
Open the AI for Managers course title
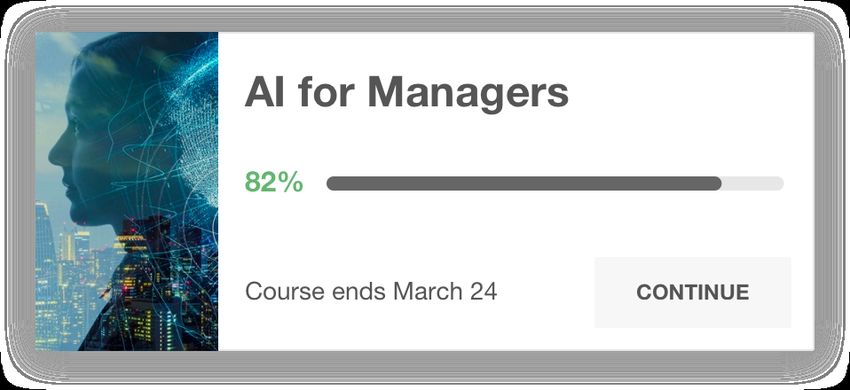pos(407,93)
